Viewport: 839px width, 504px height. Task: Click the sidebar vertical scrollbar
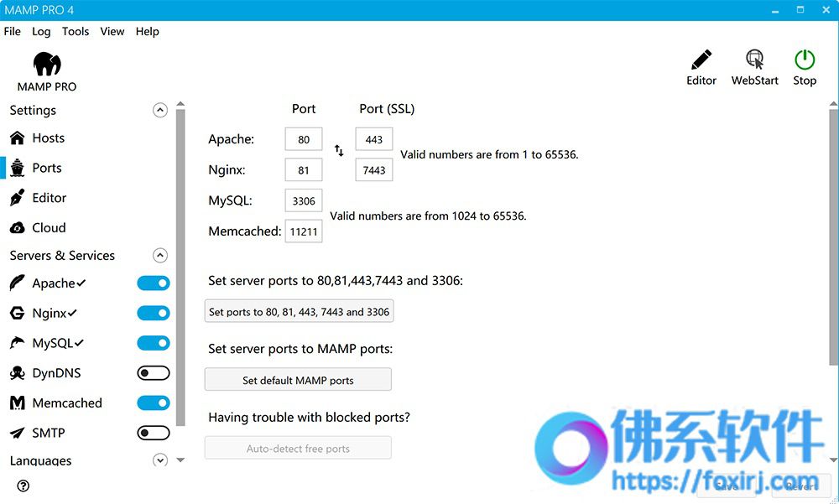pos(180,268)
